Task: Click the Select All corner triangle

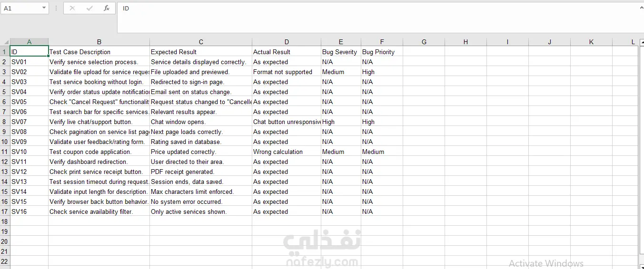Action: [6, 42]
